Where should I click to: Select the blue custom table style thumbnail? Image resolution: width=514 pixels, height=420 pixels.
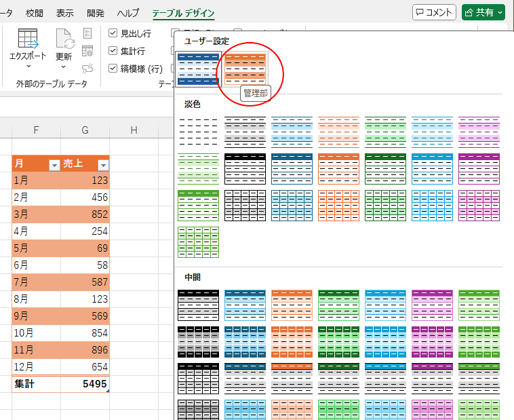[199, 69]
